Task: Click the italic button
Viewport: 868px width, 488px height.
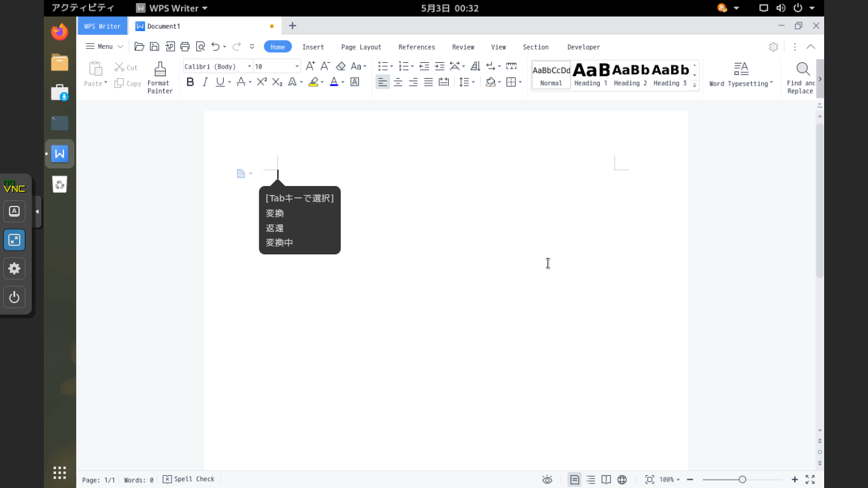Action: point(205,82)
